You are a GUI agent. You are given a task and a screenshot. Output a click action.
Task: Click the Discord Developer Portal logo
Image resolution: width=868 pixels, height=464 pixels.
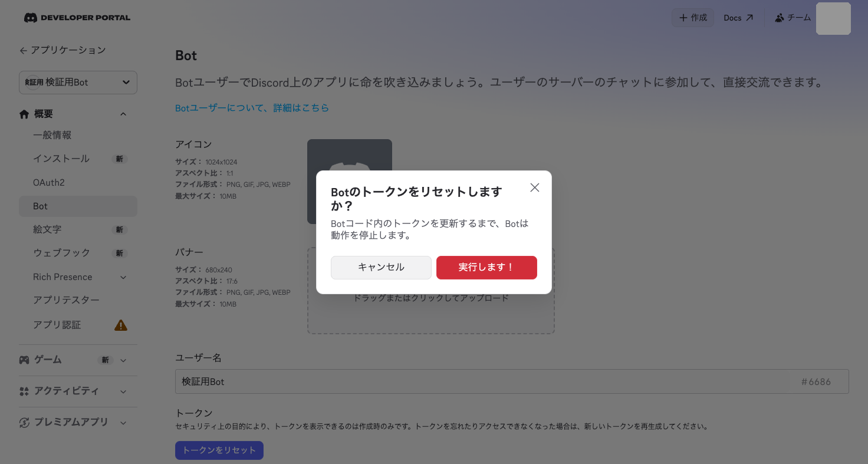pyautogui.click(x=77, y=18)
